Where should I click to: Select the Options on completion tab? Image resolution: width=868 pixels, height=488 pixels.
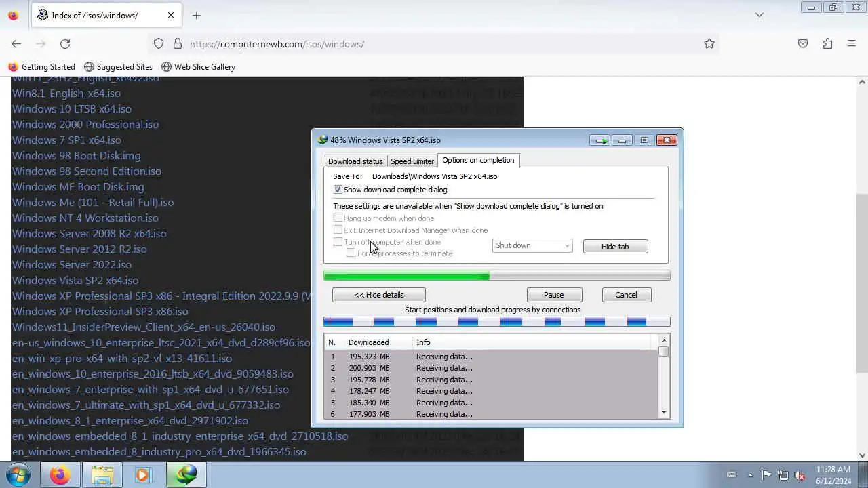[x=478, y=160]
